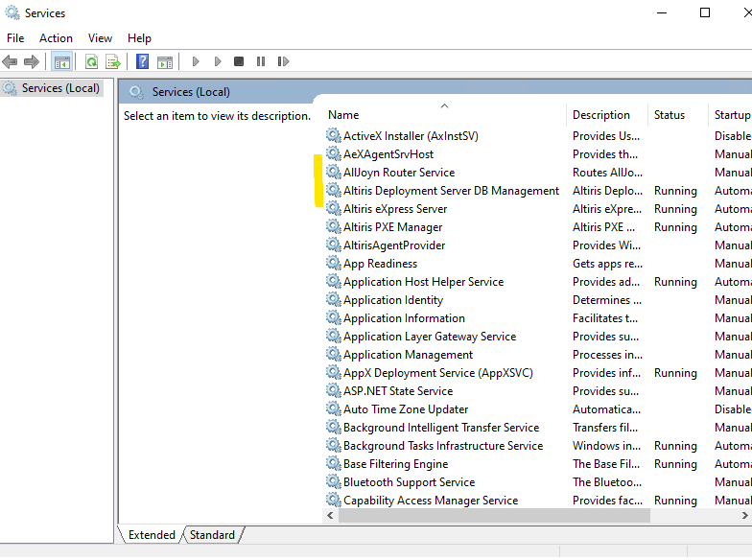Viewport: 752px width, 560px height.
Task: Click the Back arrow toolbar icon
Action: pyautogui.click(x=10, y=61)
